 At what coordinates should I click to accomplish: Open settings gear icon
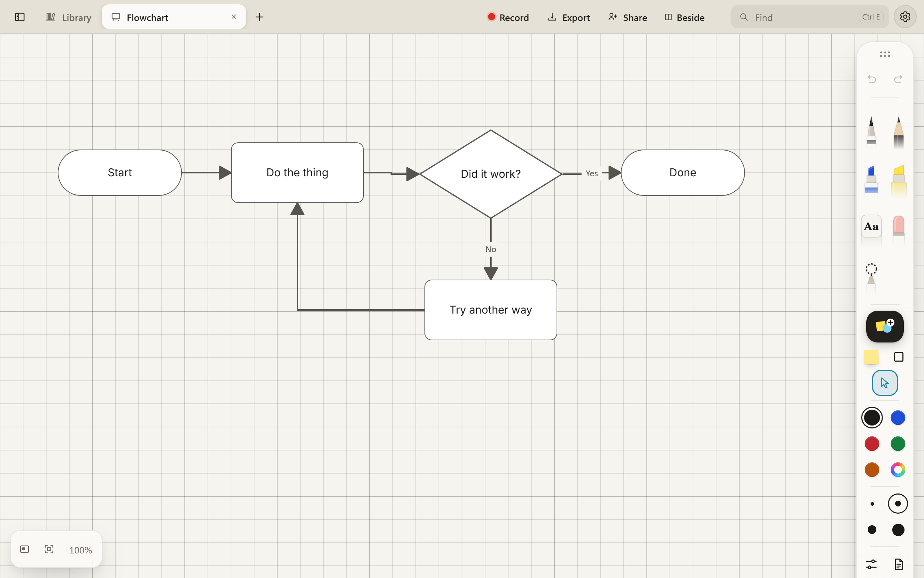click(x=905, y=17)
